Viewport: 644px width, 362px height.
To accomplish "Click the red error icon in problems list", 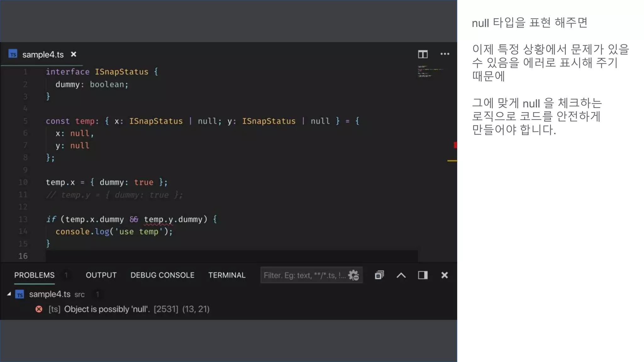I will click(x=39, y=309).
